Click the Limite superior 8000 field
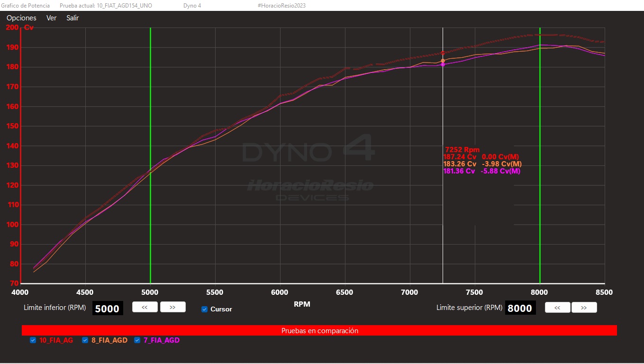The image size is (644, 364). pos(520,309)
